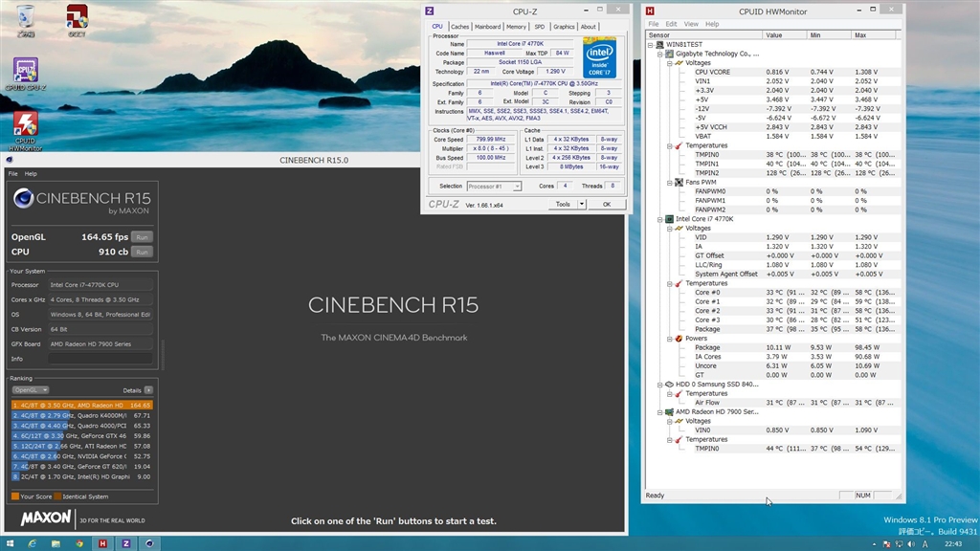Open the View menu in HWMonitor
This screenshot has width=980, height=551.
pyautogui.click(x=693, y=24)
